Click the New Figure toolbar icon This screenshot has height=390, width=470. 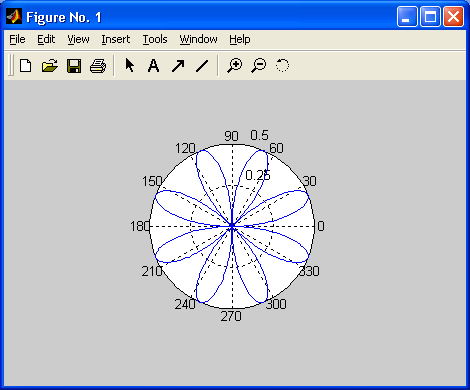click(26, 65)
